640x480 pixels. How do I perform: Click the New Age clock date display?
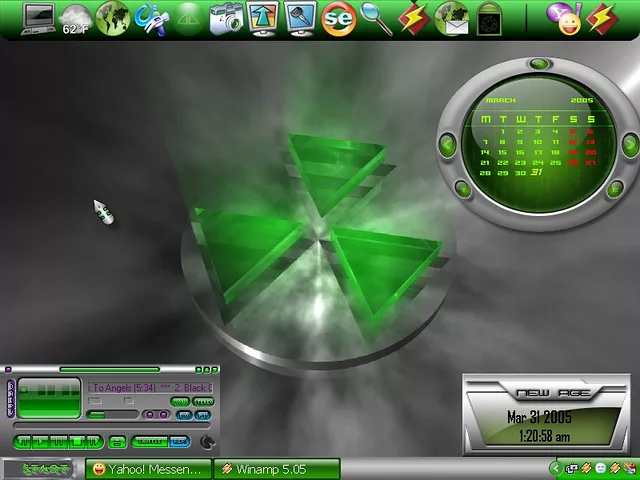(x=539, y=417)
